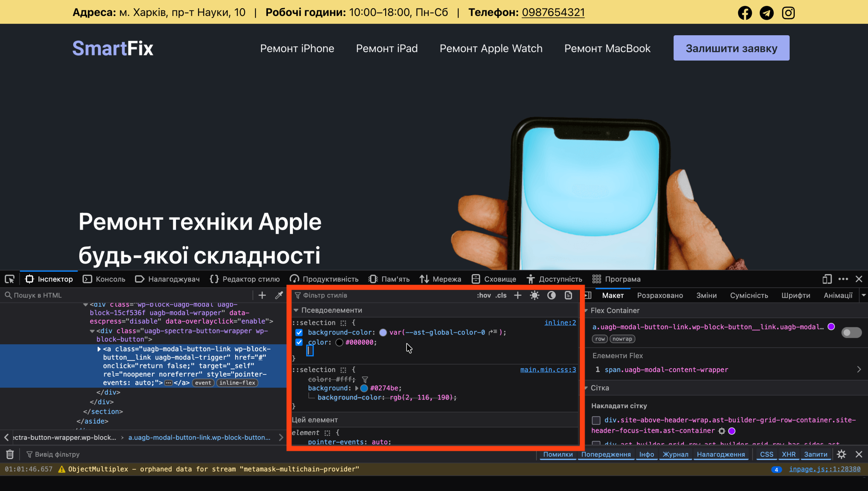
Task: Click the highlight target icon after header-focus-item.ast-container
Action: coord(722,431)
